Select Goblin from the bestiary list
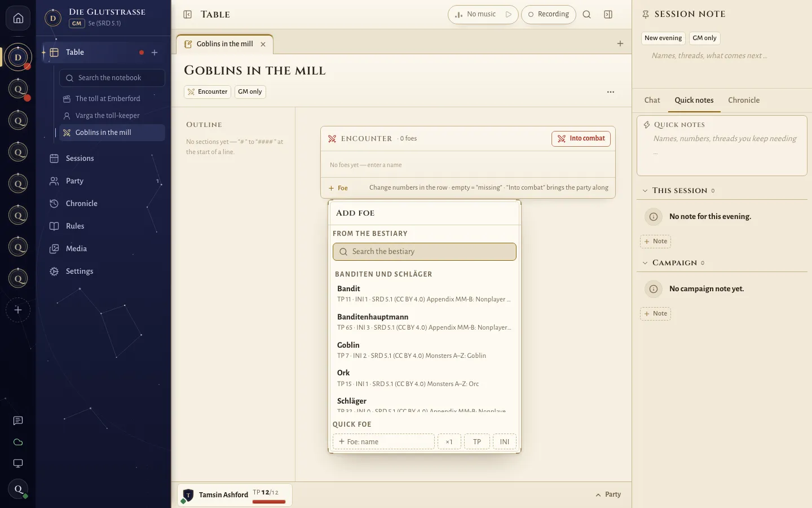This screenshot has width=812, height=508. point(424,350)
